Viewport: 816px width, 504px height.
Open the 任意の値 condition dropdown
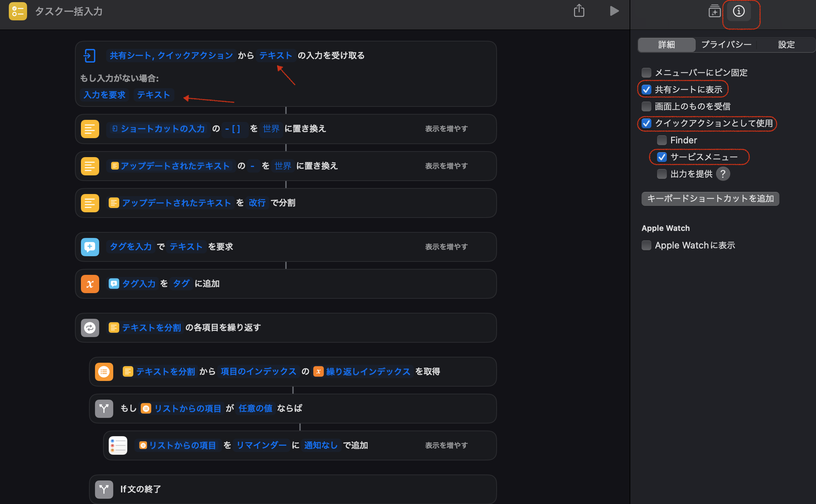(255, 408)
